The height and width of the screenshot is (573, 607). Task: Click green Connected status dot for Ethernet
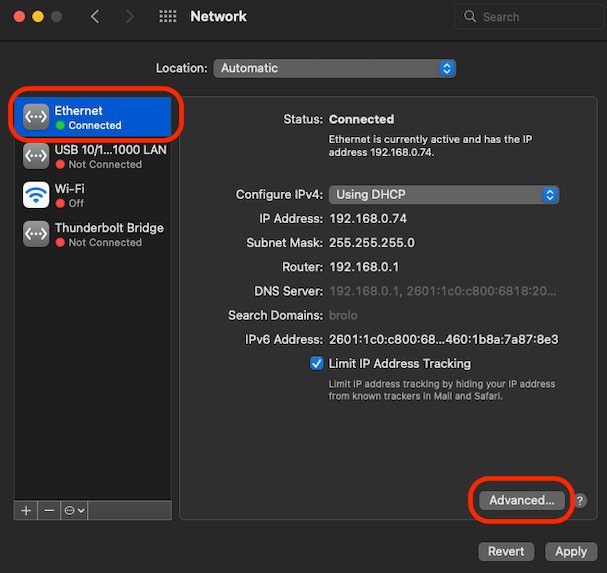(60, 125)
